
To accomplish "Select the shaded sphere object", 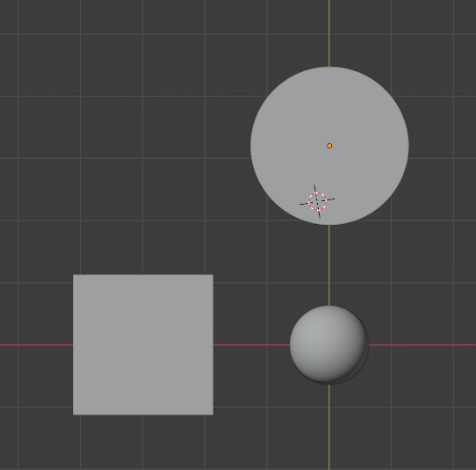I will (329, 345).
